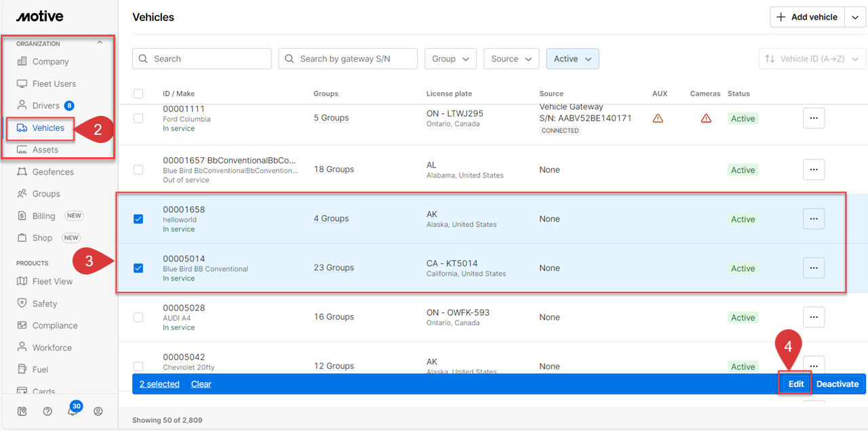Image resolution: width=868 pixels, height=431 pixels.
Task: Open the Source filter dropdown
Action: pyautogui.click(x=511, y=59)
